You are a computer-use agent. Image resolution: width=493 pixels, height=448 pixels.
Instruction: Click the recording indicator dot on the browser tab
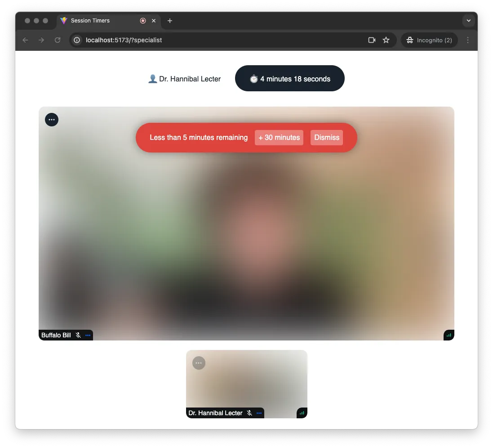pos(143,21)
